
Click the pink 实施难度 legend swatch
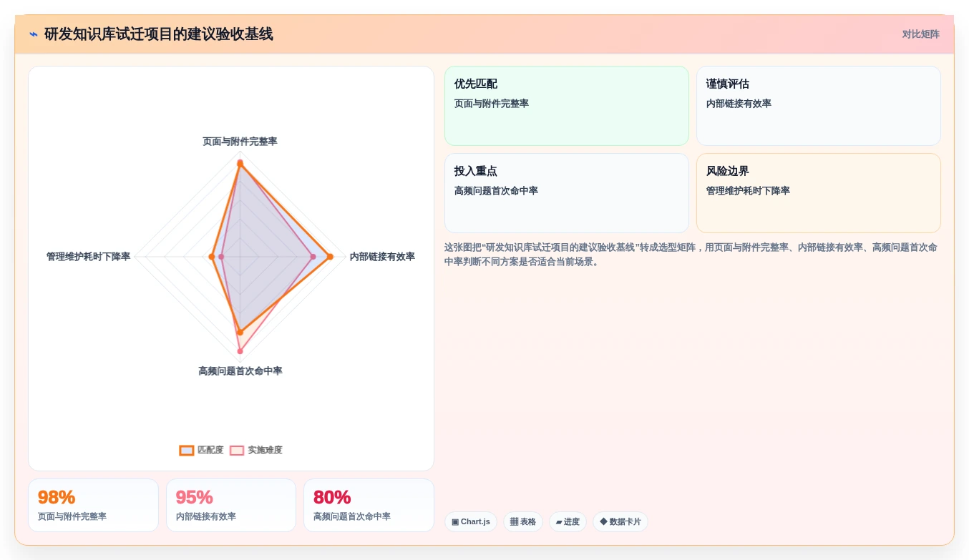pos(237,451)
